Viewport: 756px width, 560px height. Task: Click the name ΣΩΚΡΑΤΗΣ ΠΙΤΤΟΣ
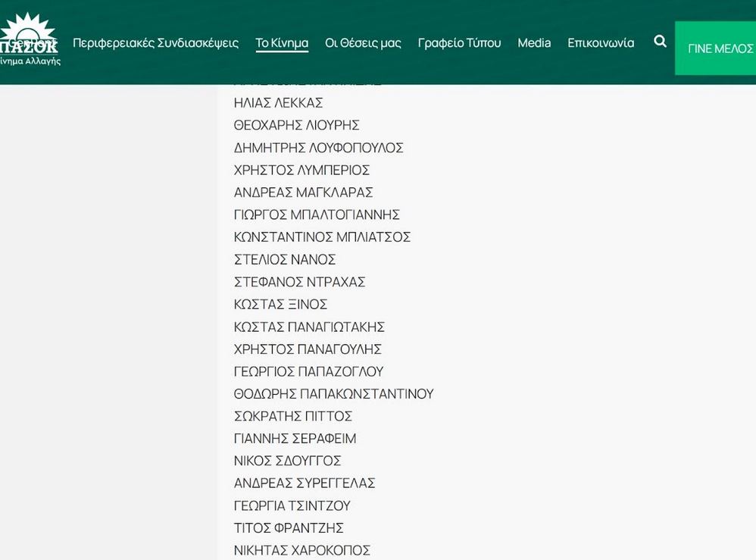(x=293, y=416)
